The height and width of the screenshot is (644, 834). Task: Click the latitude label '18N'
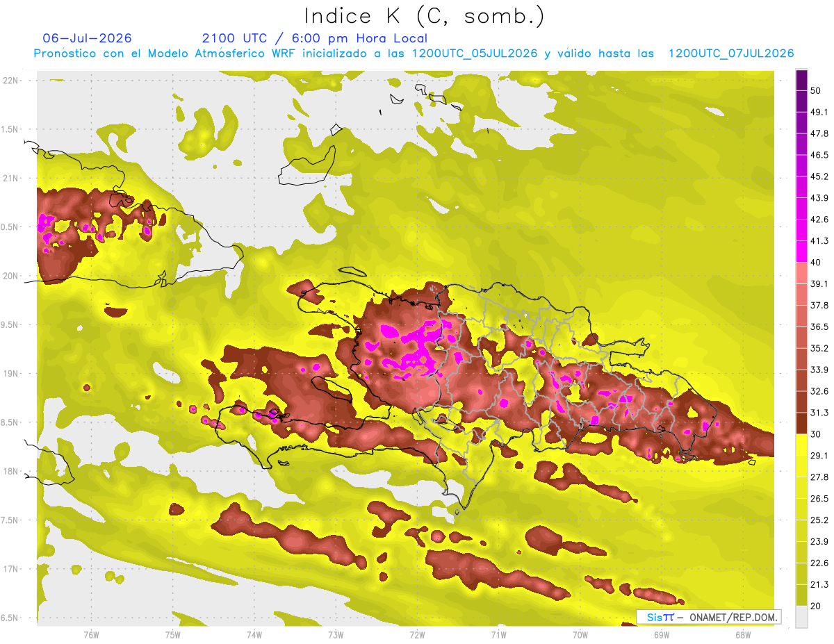point(10,472)
